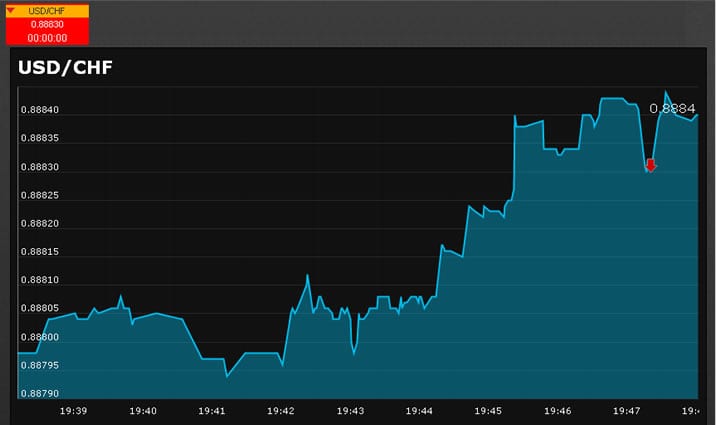Click the 19:42 time axis label
Viewport: 716px width, 425px height.
[280, 411]
